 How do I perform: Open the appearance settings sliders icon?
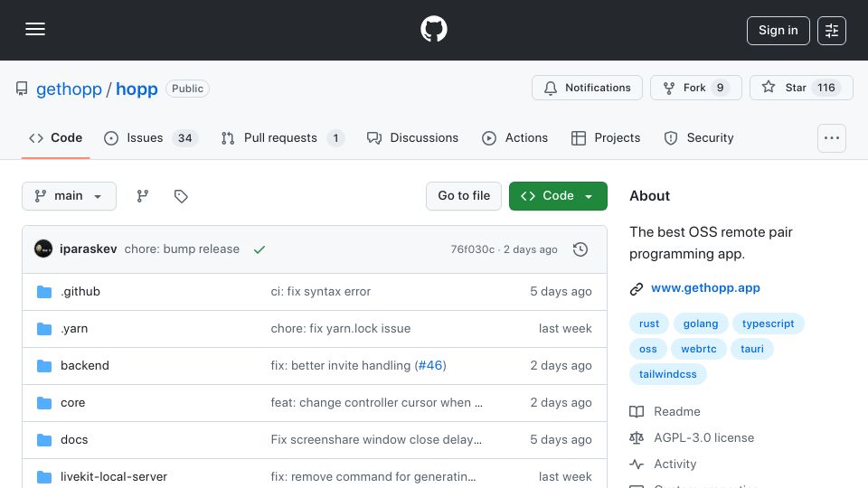point(832,31)
